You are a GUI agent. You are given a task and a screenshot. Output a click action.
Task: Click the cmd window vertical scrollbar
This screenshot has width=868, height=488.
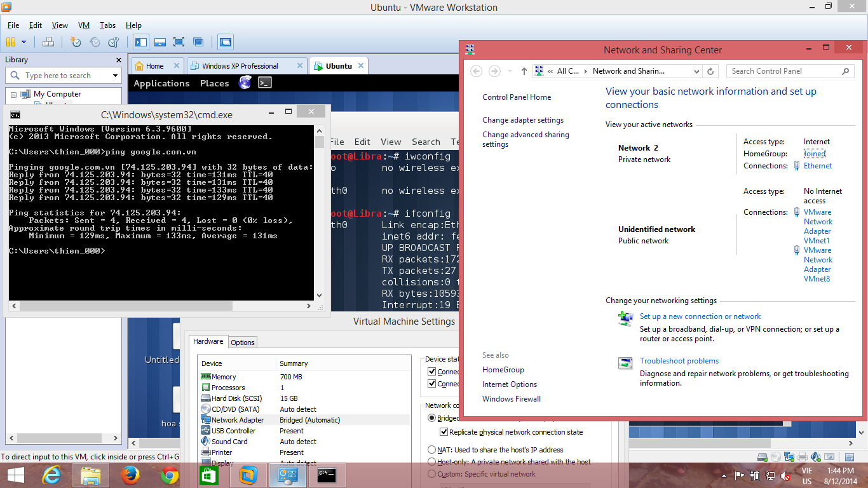(319, 213)
